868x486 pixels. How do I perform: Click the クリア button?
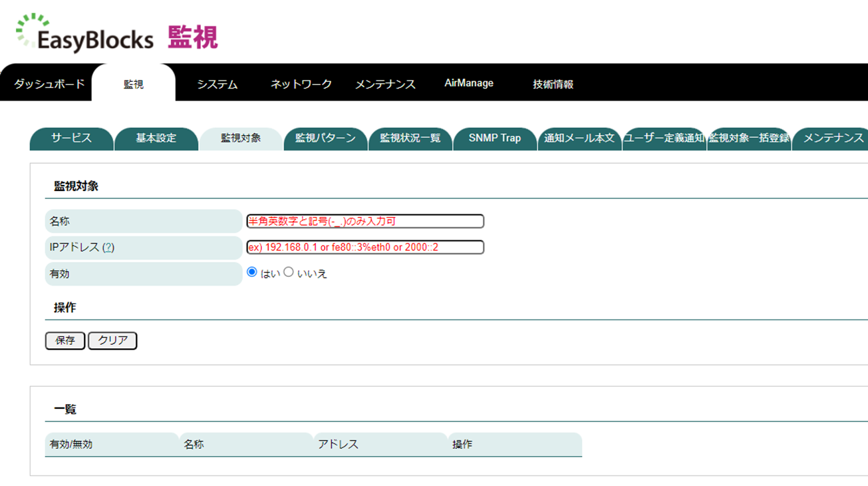pyautogui.click(x=112, y=340)
